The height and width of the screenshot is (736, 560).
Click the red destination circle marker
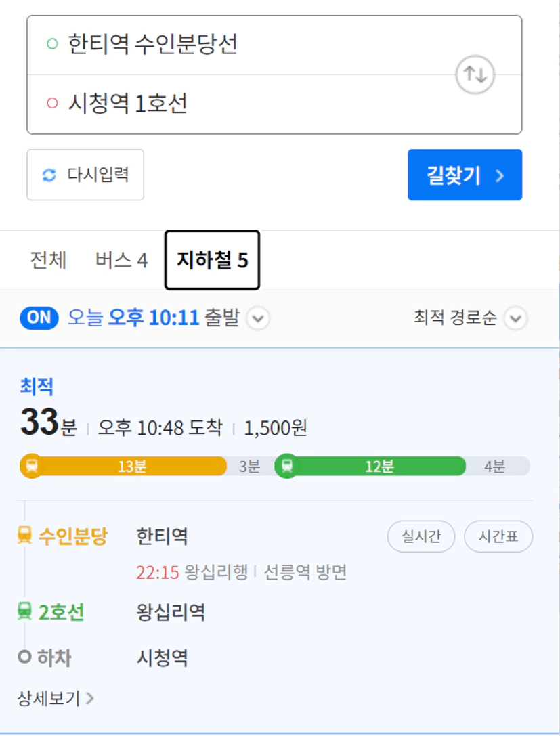tap(52, 103)
